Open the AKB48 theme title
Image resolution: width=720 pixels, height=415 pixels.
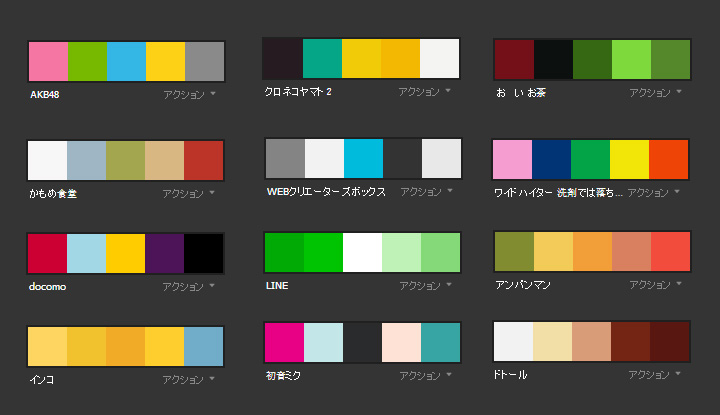coord(45,95)
